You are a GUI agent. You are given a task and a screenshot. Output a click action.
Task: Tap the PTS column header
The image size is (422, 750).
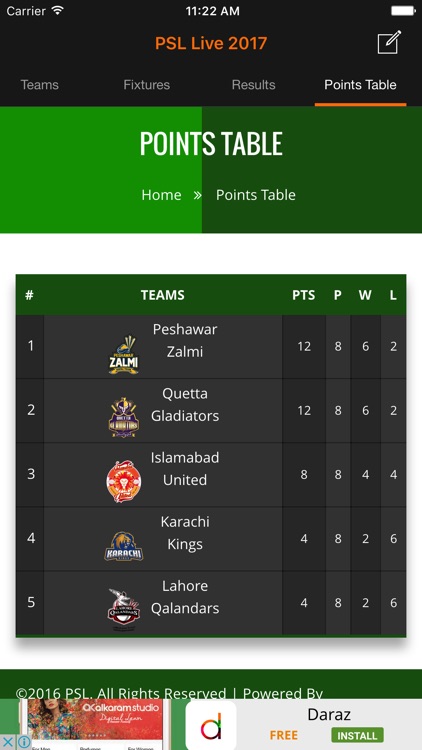coord(304,295)
